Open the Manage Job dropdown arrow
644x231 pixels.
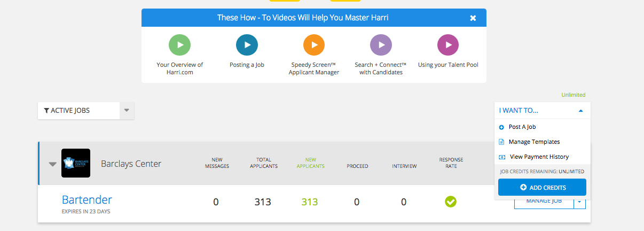pos(580,202)
